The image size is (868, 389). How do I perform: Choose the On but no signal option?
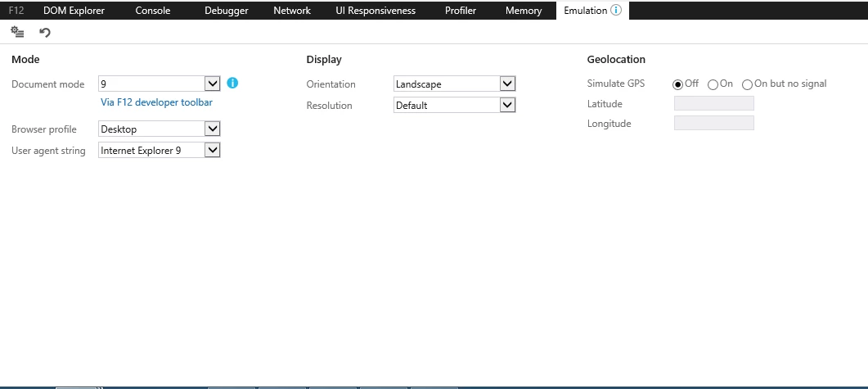pyautogui.click(x=747, y=84)
